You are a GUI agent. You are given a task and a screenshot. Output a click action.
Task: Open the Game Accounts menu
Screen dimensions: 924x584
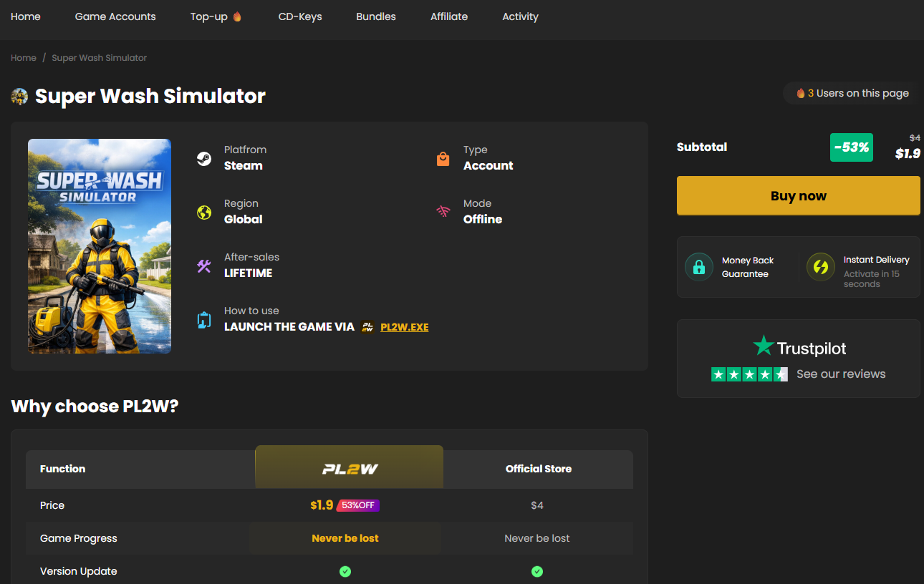point(115,16)
